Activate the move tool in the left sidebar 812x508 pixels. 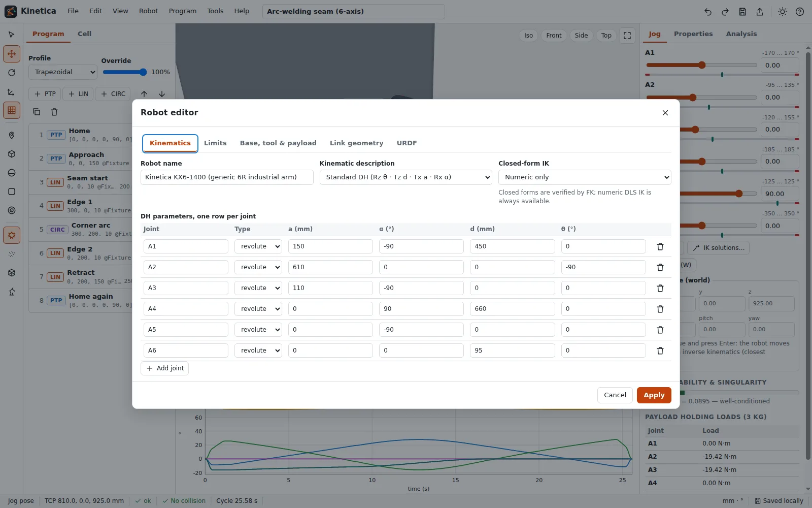(12, 53)
